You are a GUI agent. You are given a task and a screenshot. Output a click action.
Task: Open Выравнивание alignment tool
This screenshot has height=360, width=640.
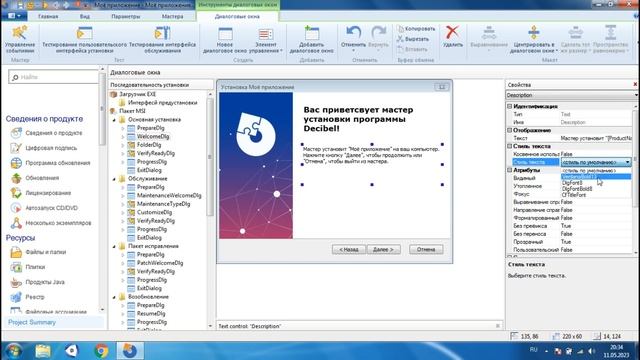489,39
